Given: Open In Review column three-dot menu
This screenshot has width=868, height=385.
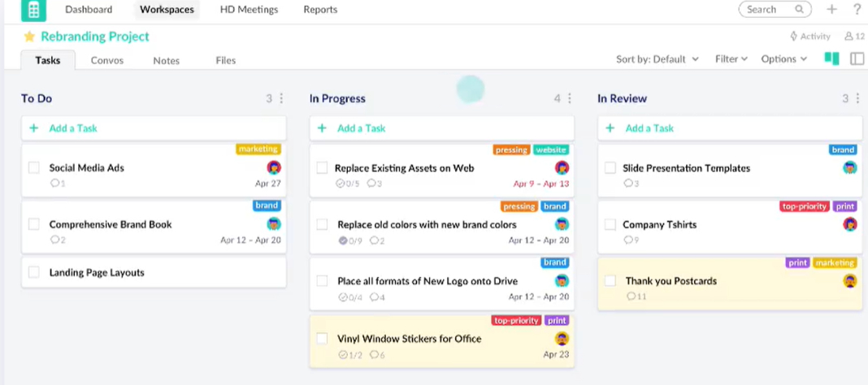Looking at the screenshot, I should coord(858,98).
